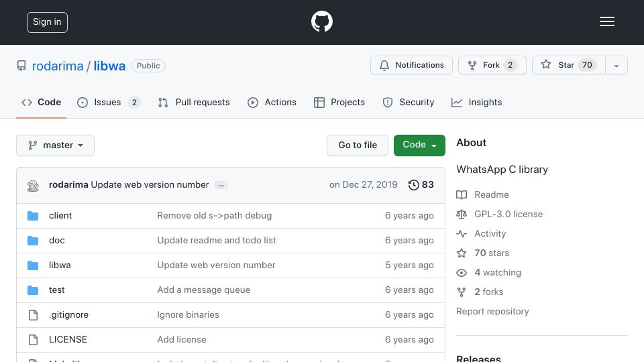The width and height of the screenshot is (644, 362).
Task: Click the Sign in button
Action: [x=47, y=22]
